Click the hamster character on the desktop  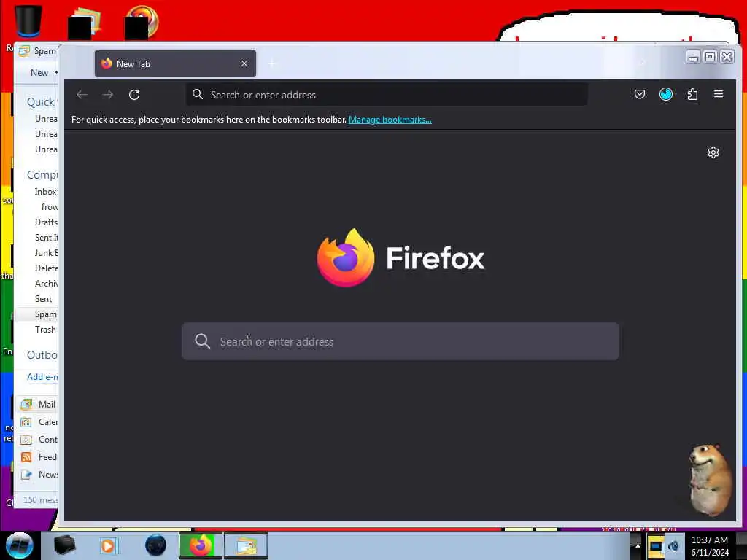point(710,480)
